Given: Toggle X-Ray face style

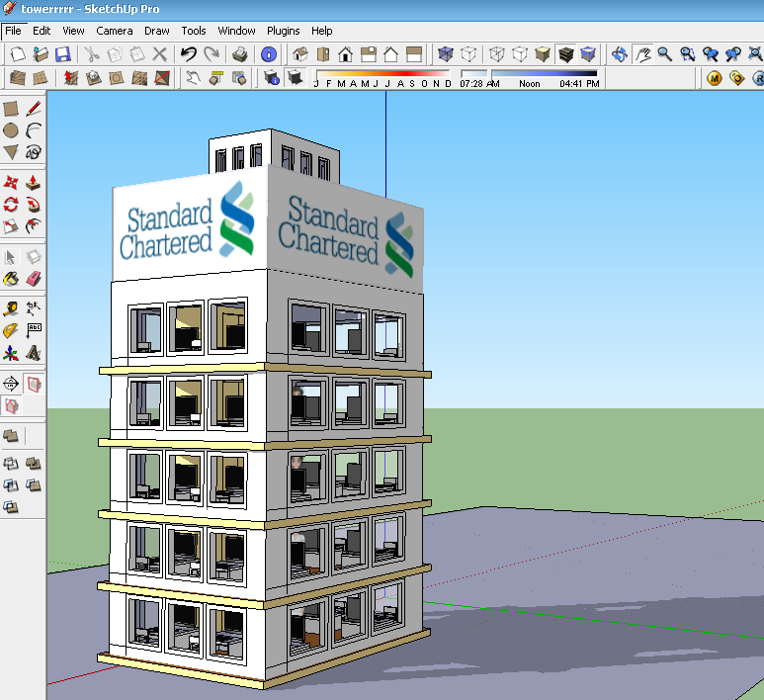Looking at the screenshot, I should coord(446,54).
